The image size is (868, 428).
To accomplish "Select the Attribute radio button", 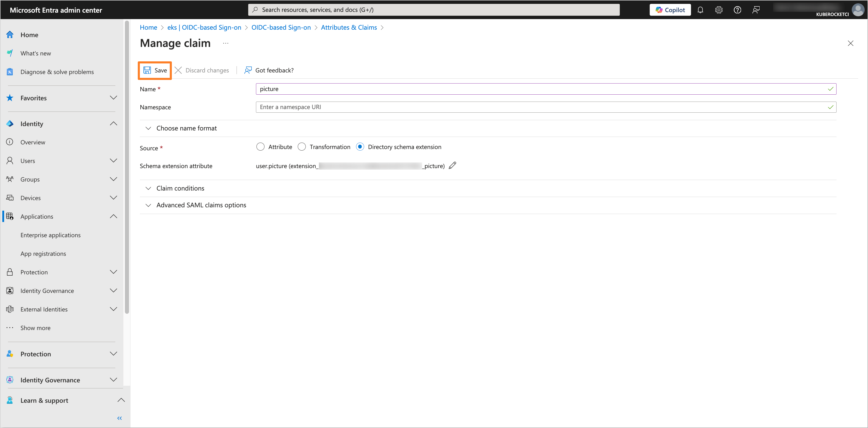I will click(x=260, y=146).
